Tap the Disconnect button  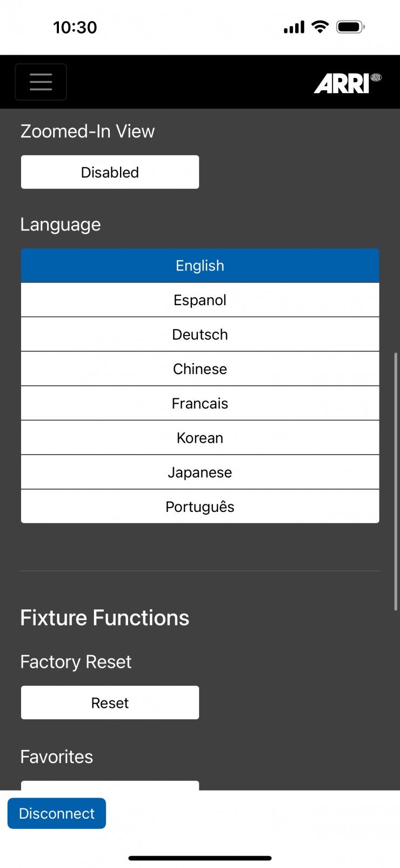(57, 813)
